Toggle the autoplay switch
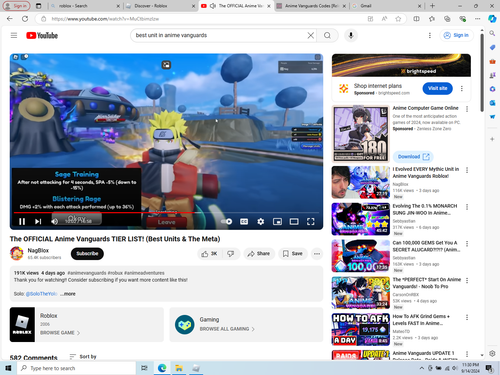This screenshot has height=375, width=500. (227, 221)
